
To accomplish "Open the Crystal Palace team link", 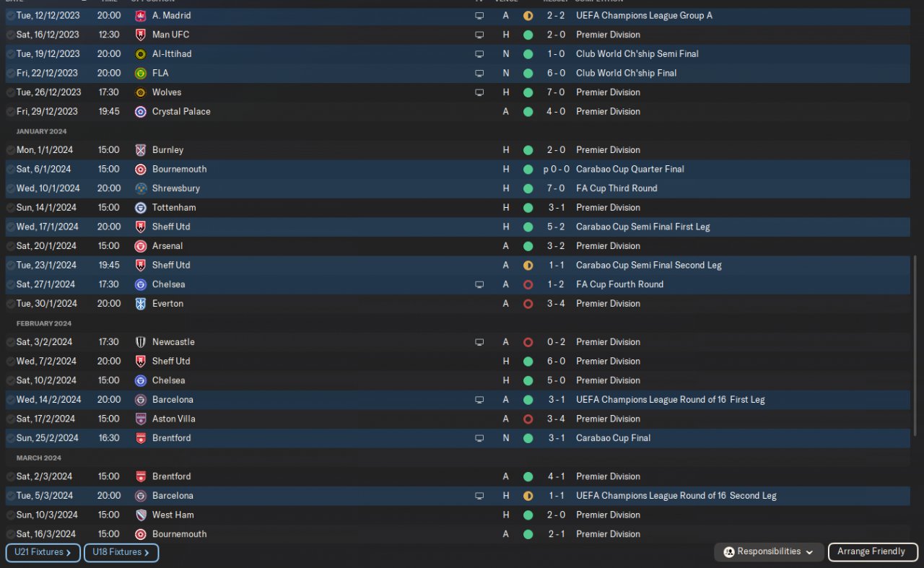I will click(181, 112).
